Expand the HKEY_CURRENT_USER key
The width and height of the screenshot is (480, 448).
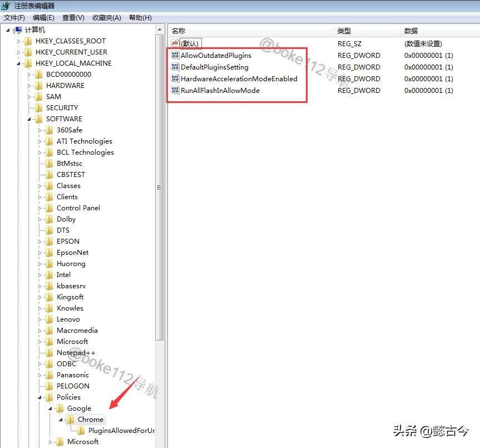[19, 52]
